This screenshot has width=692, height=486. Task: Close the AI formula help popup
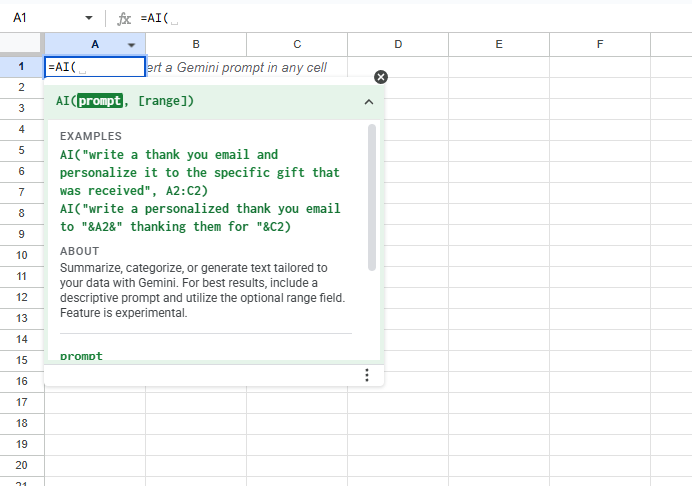380,78
